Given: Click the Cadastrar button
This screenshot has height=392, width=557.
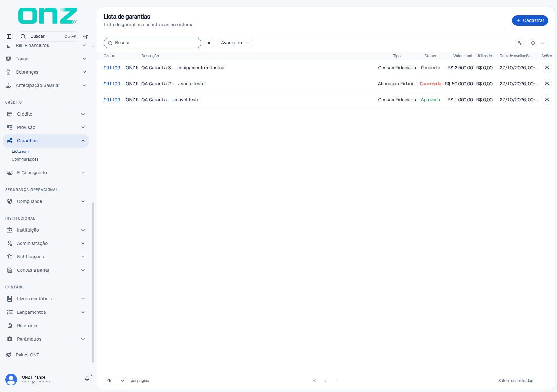Looking at the screenshot, I should coord(530,21).
